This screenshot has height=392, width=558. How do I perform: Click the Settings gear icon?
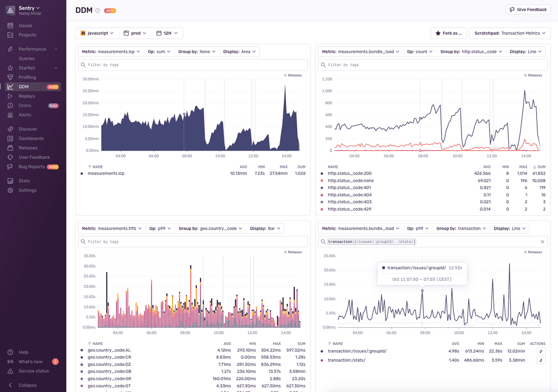(10, 190)
